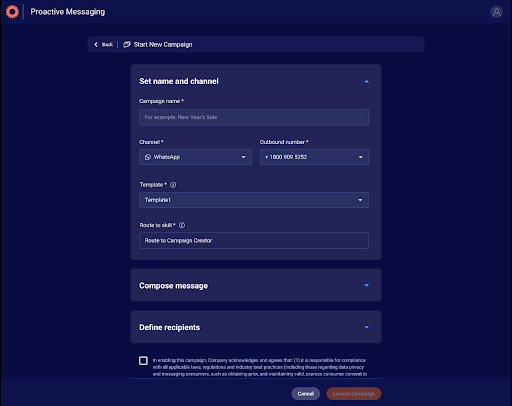
Task: Focus the Campaign name input field
Action: coord(254,117)
